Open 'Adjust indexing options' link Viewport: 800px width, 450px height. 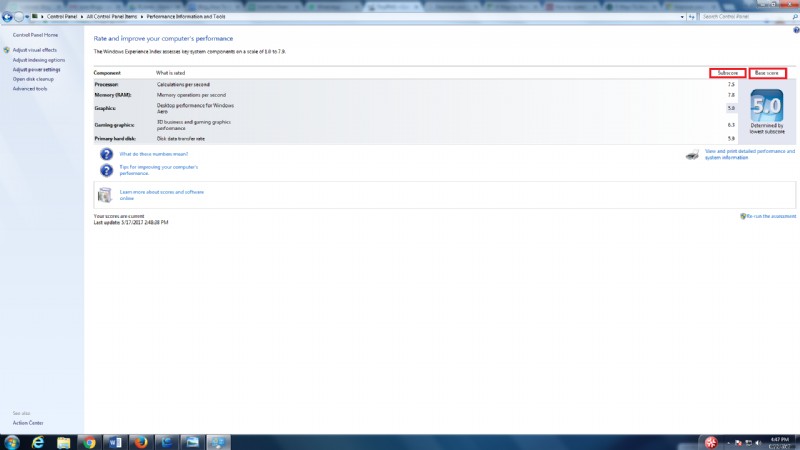[x=39, y=60]
